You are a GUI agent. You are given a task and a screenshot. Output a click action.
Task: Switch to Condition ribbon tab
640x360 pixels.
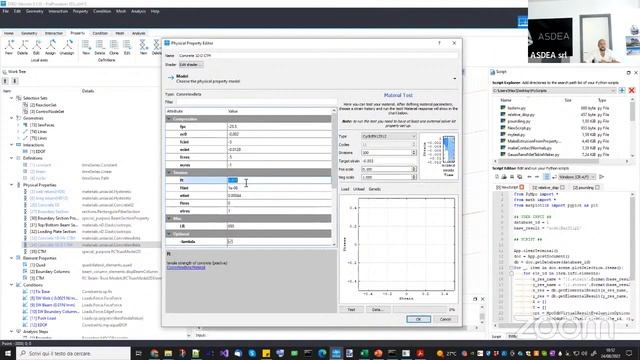100,33
